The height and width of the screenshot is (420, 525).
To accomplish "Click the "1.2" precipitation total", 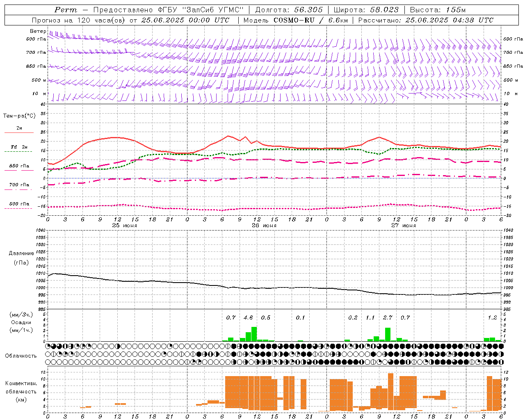I will (492, 317).
